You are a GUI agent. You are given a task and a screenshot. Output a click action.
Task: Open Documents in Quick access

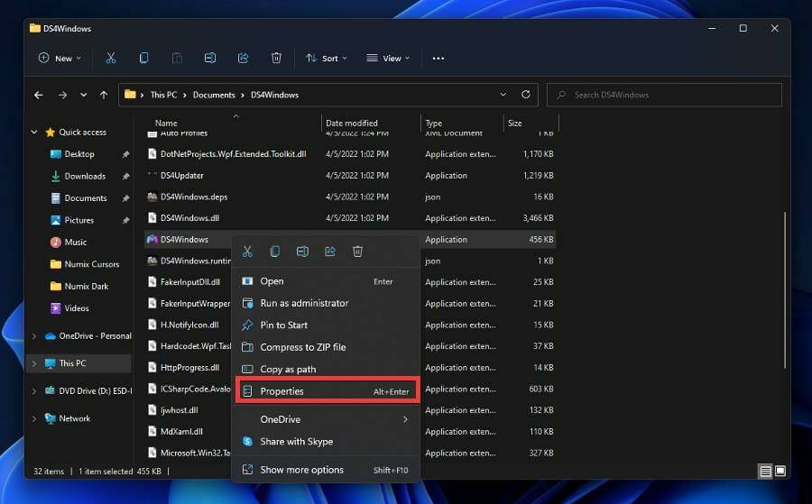[x=86, y=198]
